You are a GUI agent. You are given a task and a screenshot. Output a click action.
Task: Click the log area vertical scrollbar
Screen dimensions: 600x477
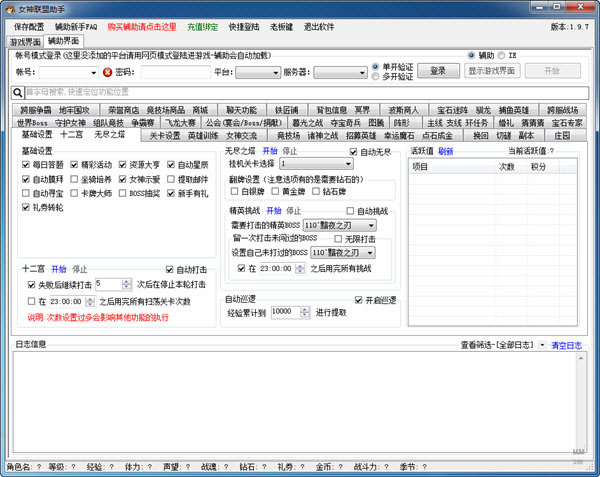[580, 402]
